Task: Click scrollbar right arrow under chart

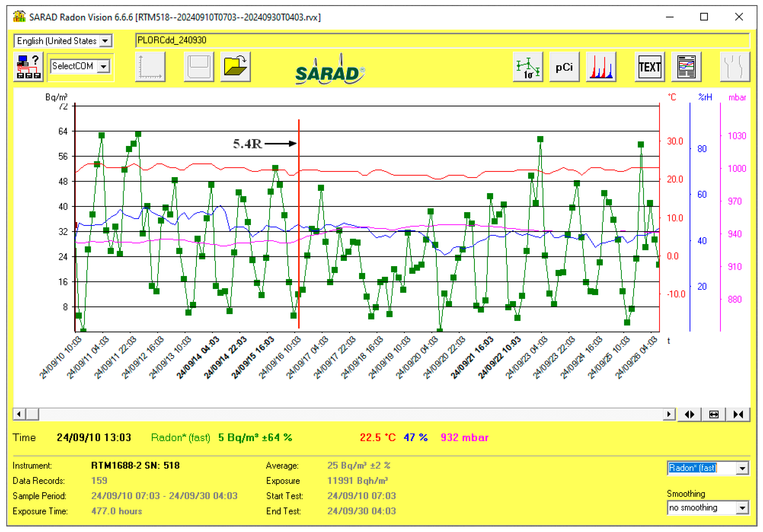Action: 669,414
